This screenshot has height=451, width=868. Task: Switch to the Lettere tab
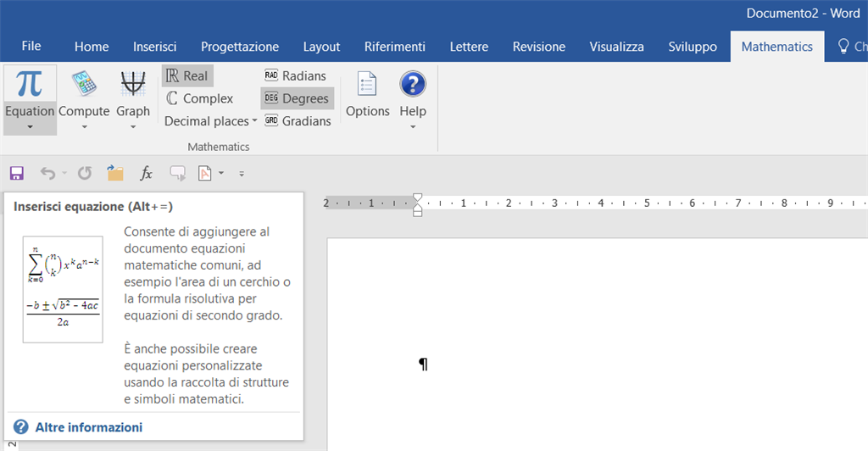pos(469,47)
